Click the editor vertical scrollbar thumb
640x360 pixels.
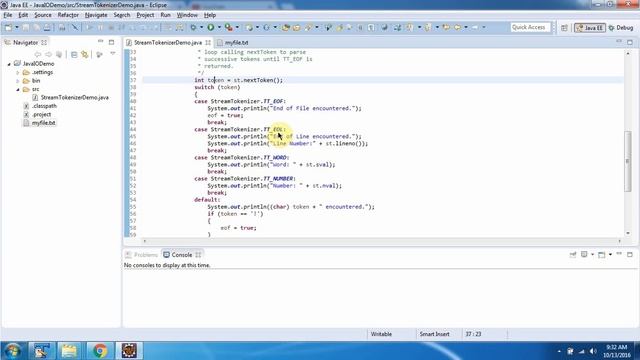click(x=628, y=161)
